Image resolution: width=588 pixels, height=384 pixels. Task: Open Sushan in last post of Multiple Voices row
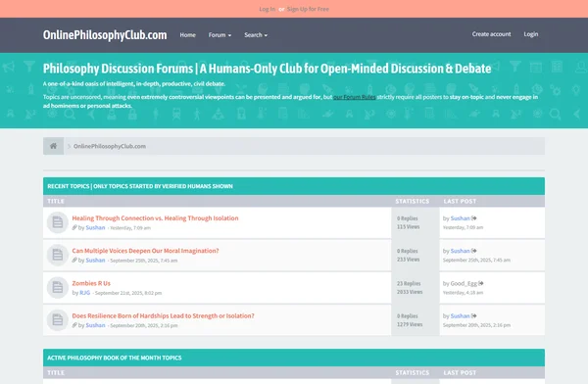461,251
